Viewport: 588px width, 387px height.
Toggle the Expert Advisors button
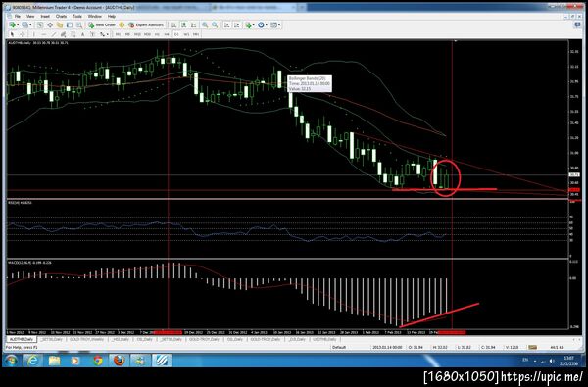pyautogui.click(x=146, y=24)
